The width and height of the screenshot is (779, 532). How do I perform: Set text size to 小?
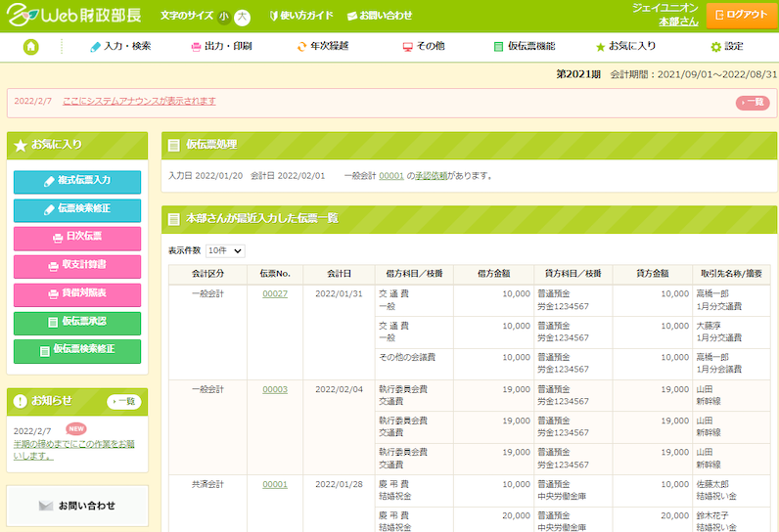point(223,17)
